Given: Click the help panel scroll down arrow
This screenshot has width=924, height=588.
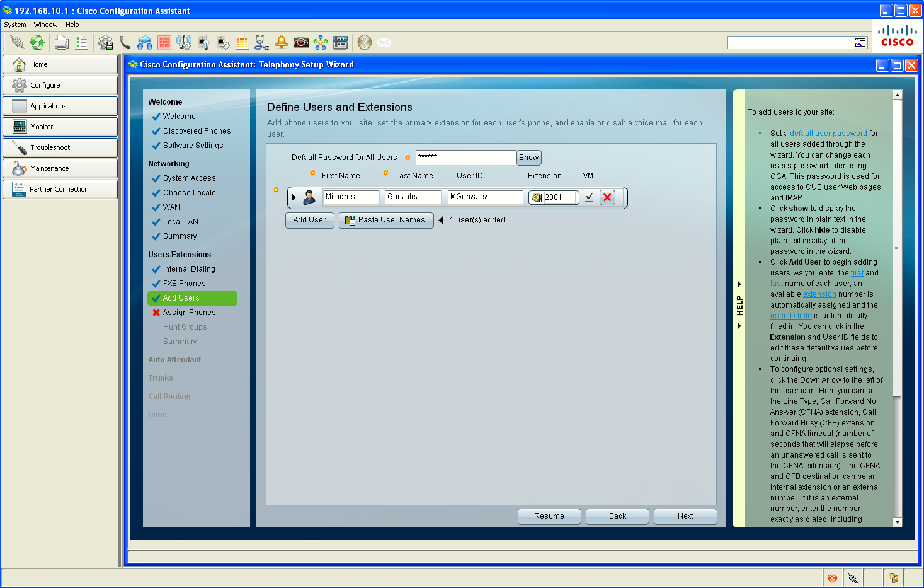Looking at the screenshot, I should (x=898, y=522).
